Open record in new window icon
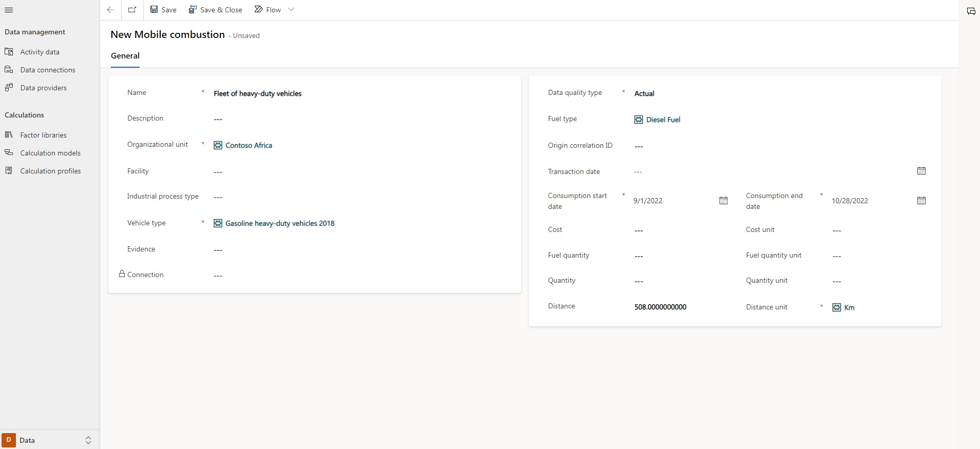The width and height of the screenshot is (980, 449). point(132,10)
